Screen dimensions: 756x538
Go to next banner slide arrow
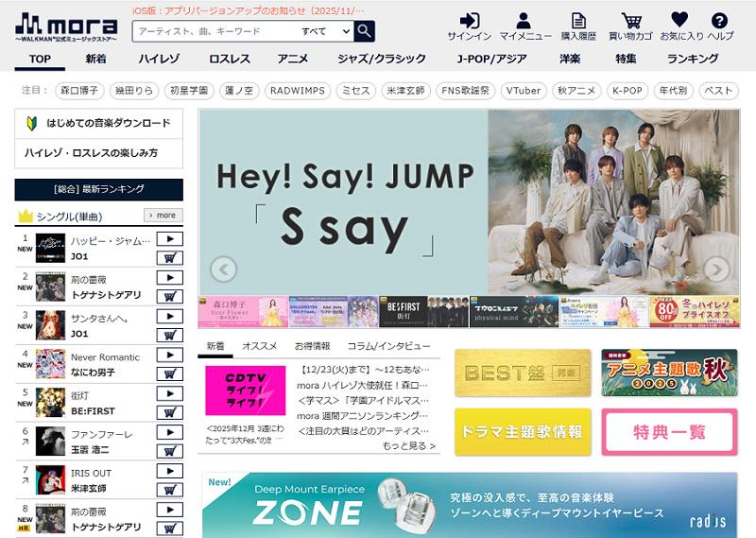click(716, 269)
